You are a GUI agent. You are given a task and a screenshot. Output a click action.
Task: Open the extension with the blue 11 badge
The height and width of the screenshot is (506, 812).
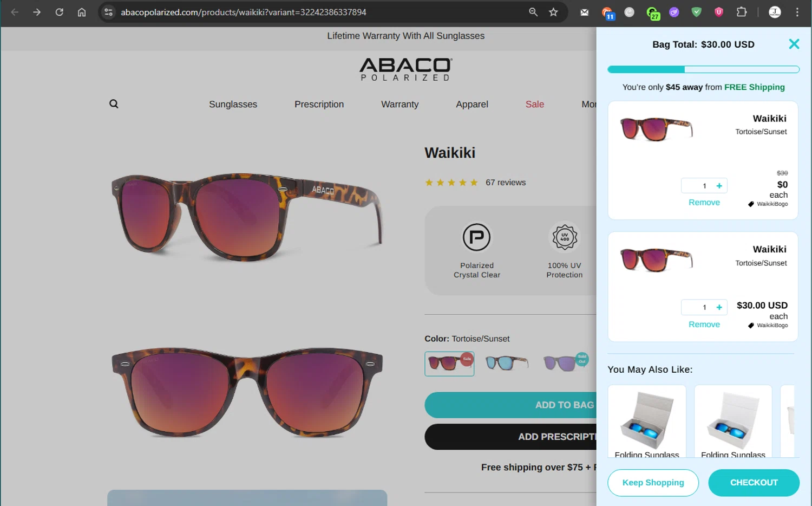607,13
